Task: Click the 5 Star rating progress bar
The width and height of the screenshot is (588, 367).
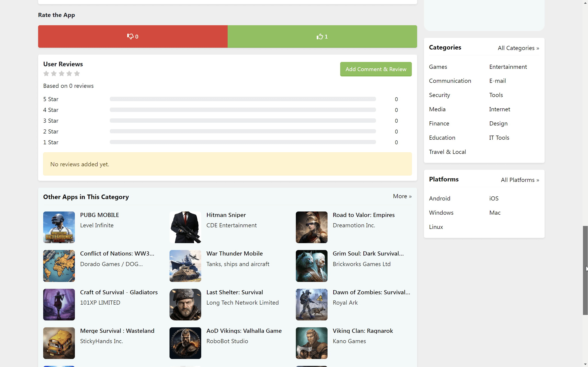Action: pos(243,99)
